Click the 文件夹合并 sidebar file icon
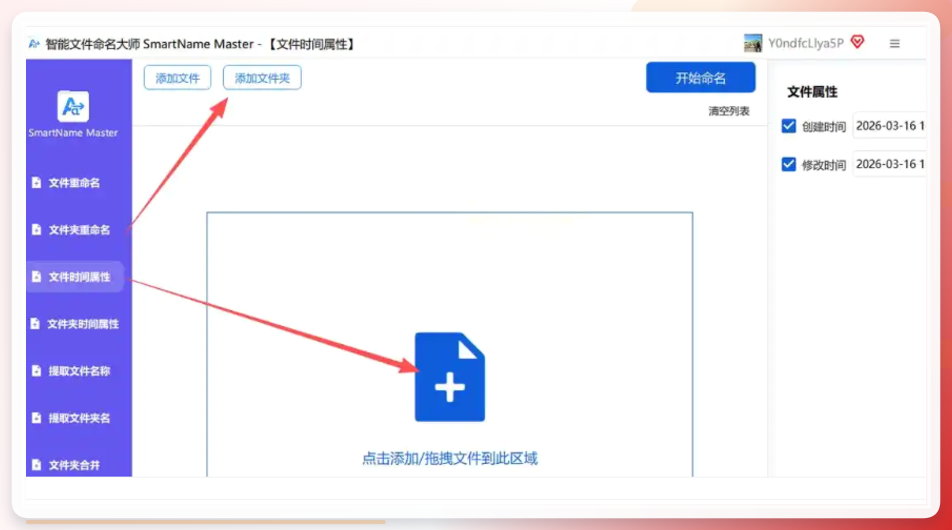Viewport: 952px width, 530px height. tap(36, 464)
